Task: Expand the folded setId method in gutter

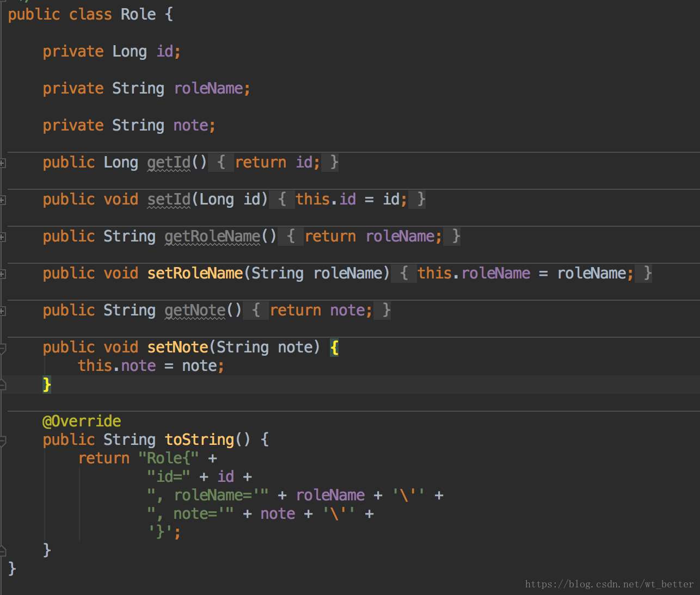Action: [3, 200]
